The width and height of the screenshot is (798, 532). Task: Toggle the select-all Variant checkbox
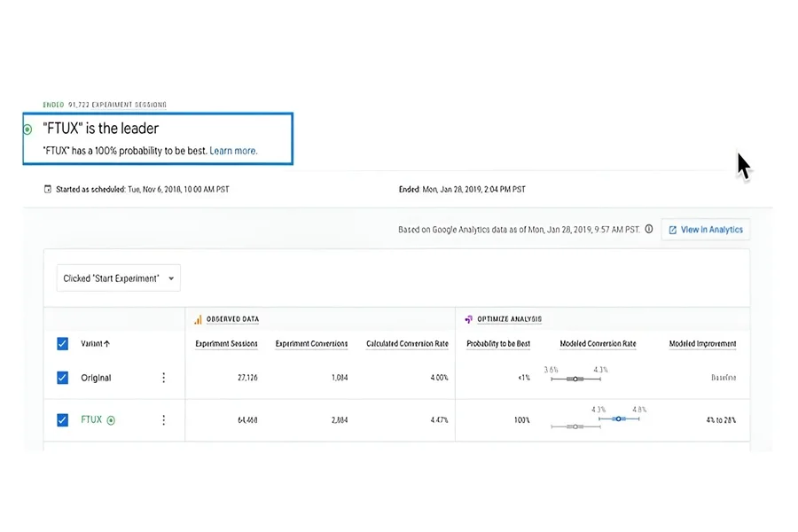point(63,344)
